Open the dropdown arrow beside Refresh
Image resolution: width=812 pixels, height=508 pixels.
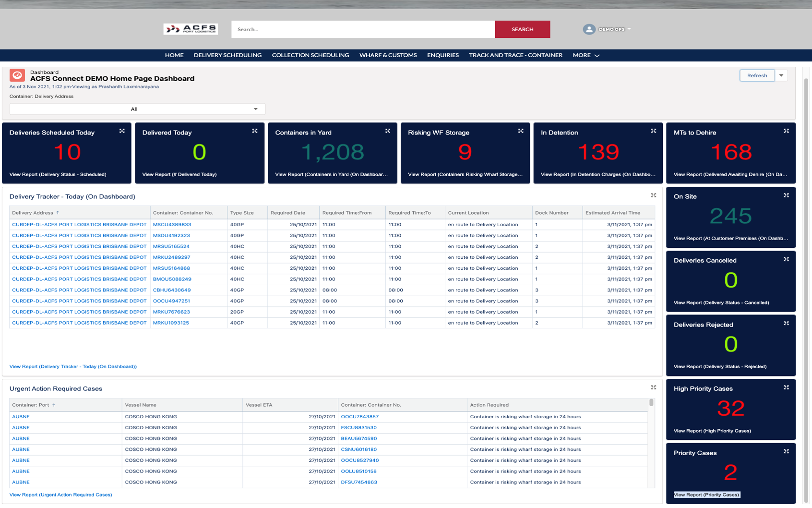(x=781, y=75)
